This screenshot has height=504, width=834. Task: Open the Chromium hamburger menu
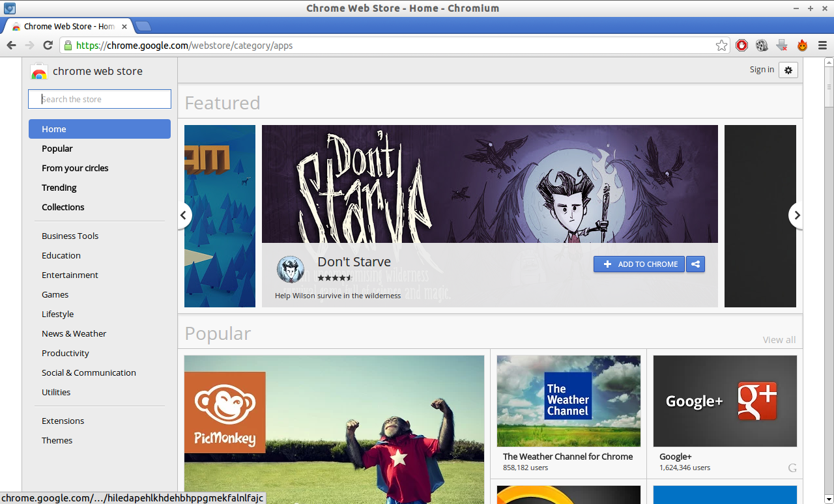tap(822, 46)
